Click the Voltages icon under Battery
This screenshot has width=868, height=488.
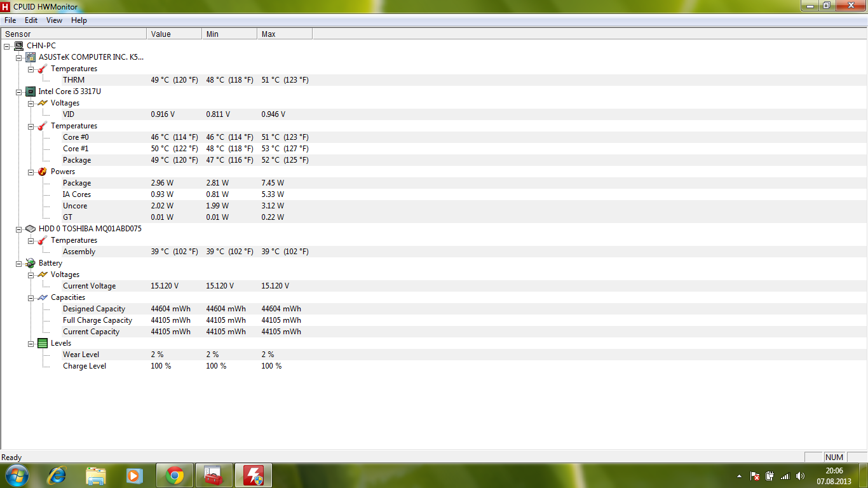[x=43, y=274]
